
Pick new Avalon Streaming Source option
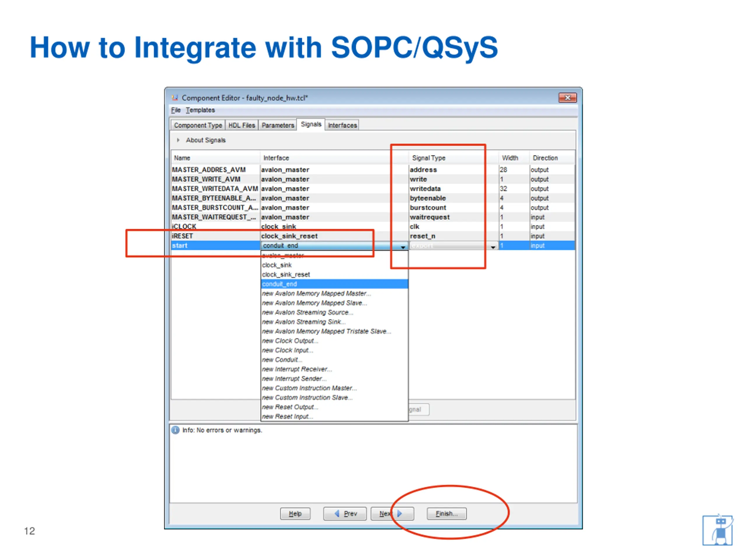[x=334, y=312]
